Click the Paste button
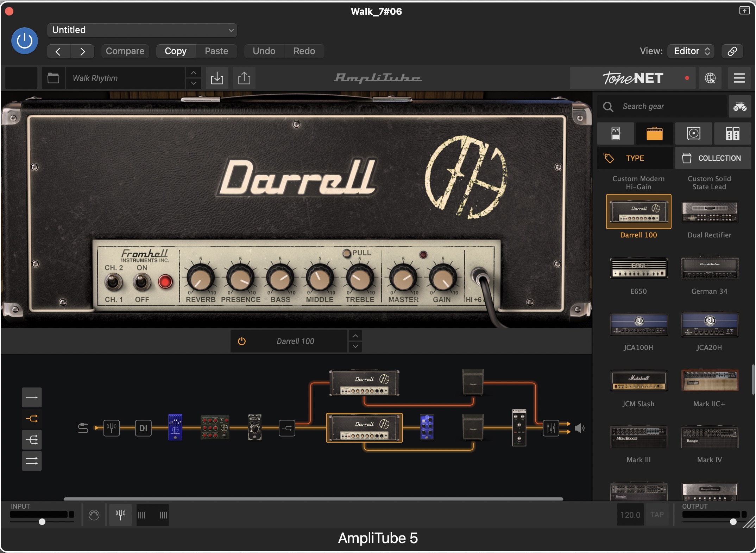Viewport: 756px width, 553px height. (x=216, y=51)
